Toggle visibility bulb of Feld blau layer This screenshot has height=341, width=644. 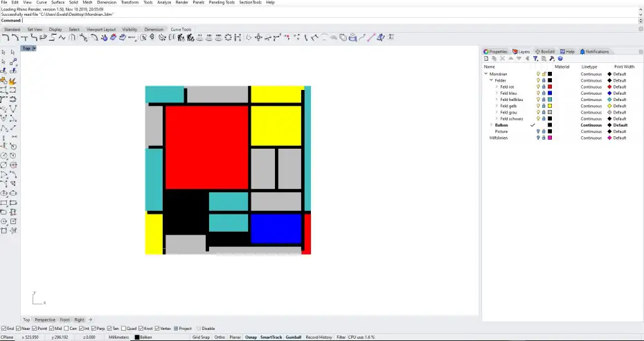[539, 93]
